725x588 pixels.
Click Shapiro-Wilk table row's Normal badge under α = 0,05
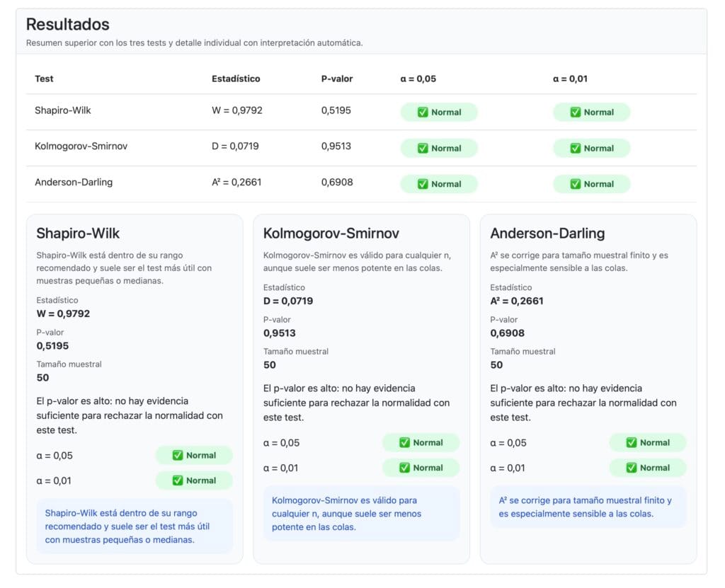[x=439, y=113]
